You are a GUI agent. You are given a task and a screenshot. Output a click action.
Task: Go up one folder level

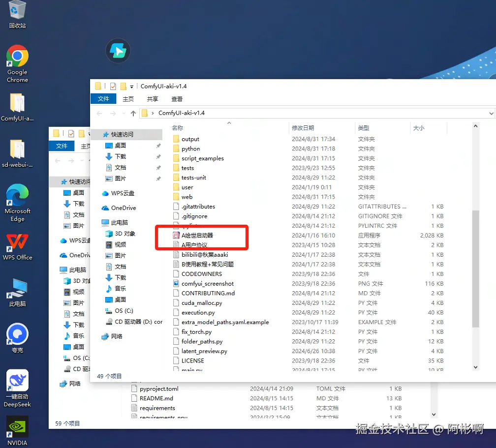coord(133,113)
